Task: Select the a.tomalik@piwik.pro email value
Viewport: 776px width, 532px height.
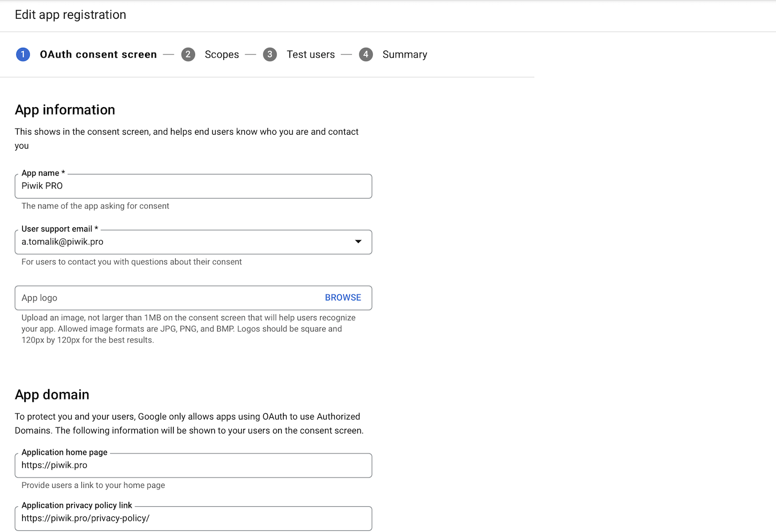Action: 63,242
